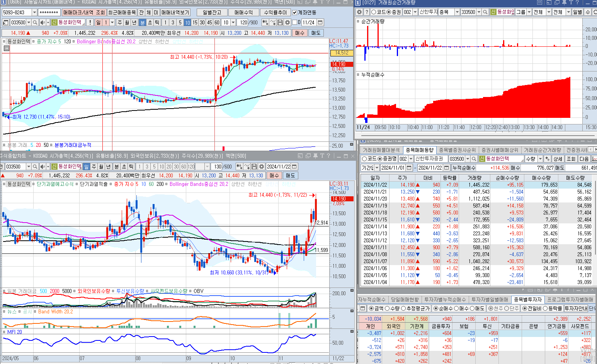Click line-tool icon in 주식종합차트 toolbar

247,167
